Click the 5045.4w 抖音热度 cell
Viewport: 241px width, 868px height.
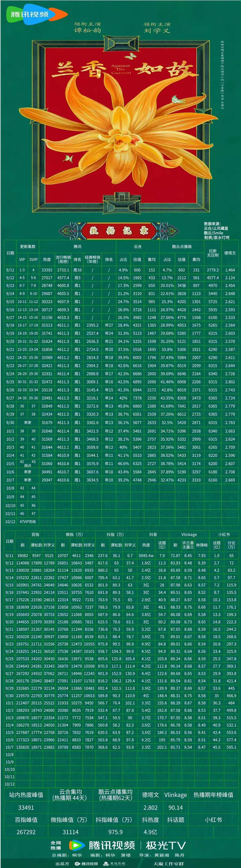pyautogui.click(x=146, y=556)
